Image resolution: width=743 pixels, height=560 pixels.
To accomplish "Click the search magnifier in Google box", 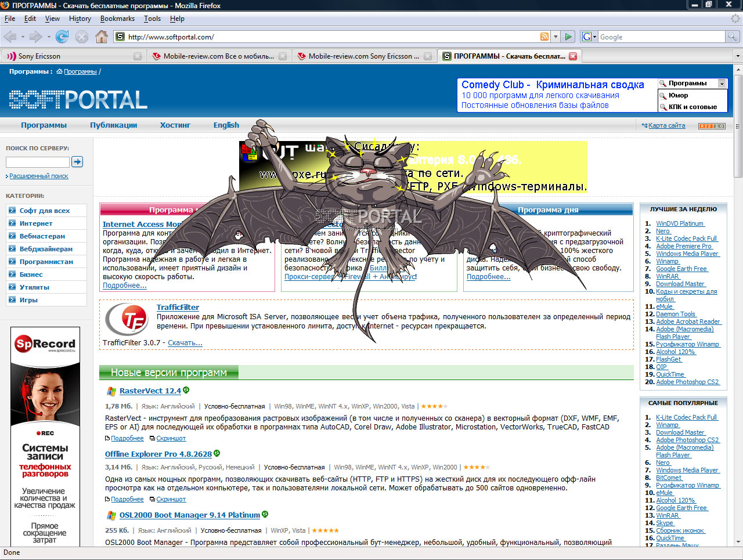I will click(733, 37).
